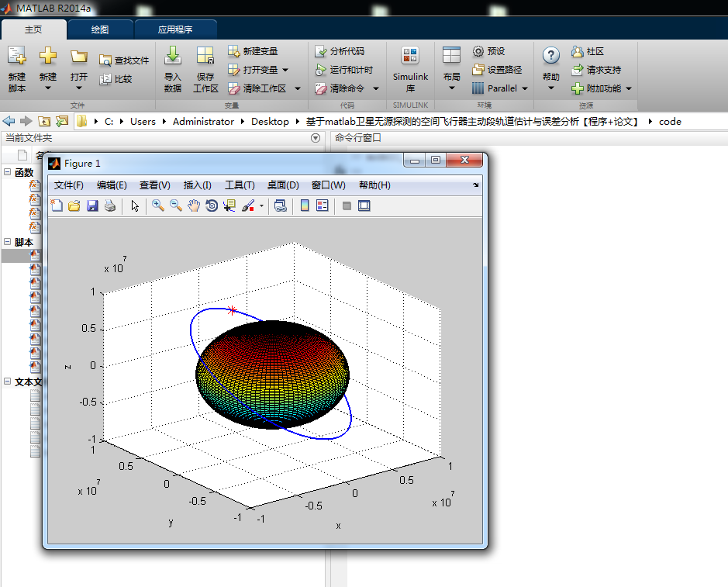Open 桌面(D) menu in Figure 1
This screenshot has height=587, width=728.
(283, 185)
